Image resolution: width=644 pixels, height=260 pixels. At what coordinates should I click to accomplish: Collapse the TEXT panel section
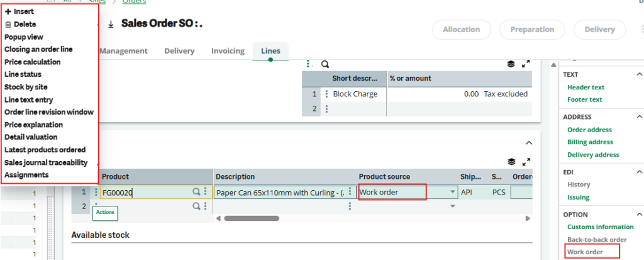pos(639,74)
